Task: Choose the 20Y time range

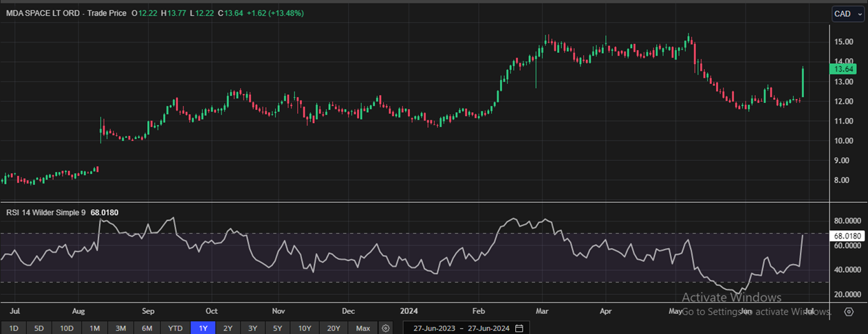Action: point(334,328)
